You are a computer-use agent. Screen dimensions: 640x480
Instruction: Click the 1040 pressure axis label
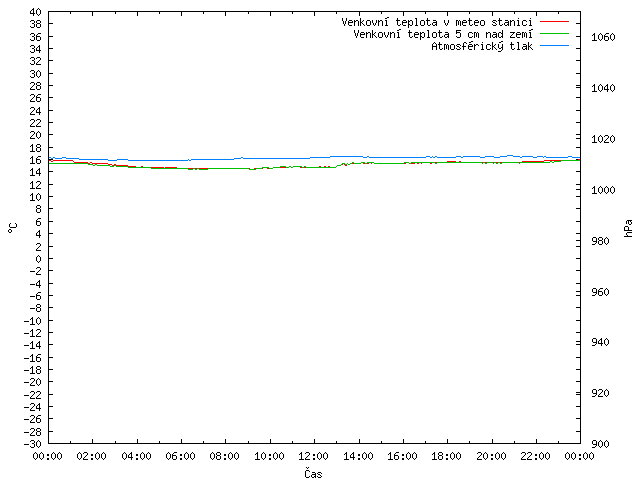[x=603, y=88]
